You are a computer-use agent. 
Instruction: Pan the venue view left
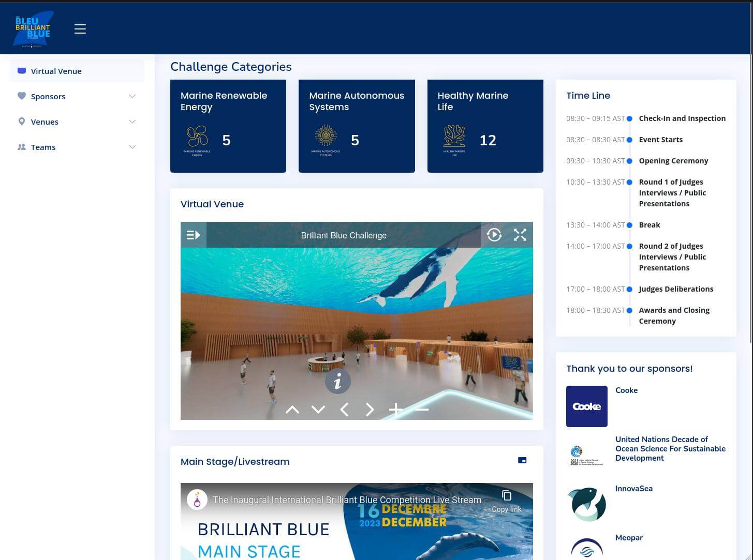click(x=344, y=410)
